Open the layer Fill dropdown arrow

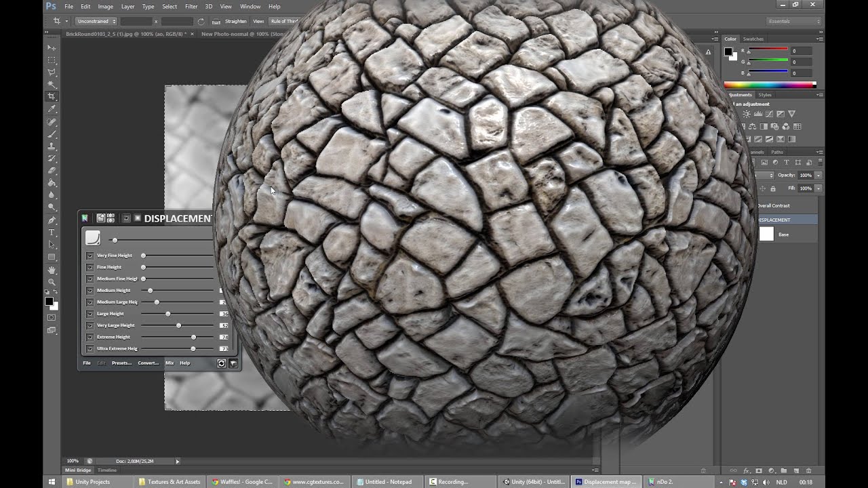(818, 188)
